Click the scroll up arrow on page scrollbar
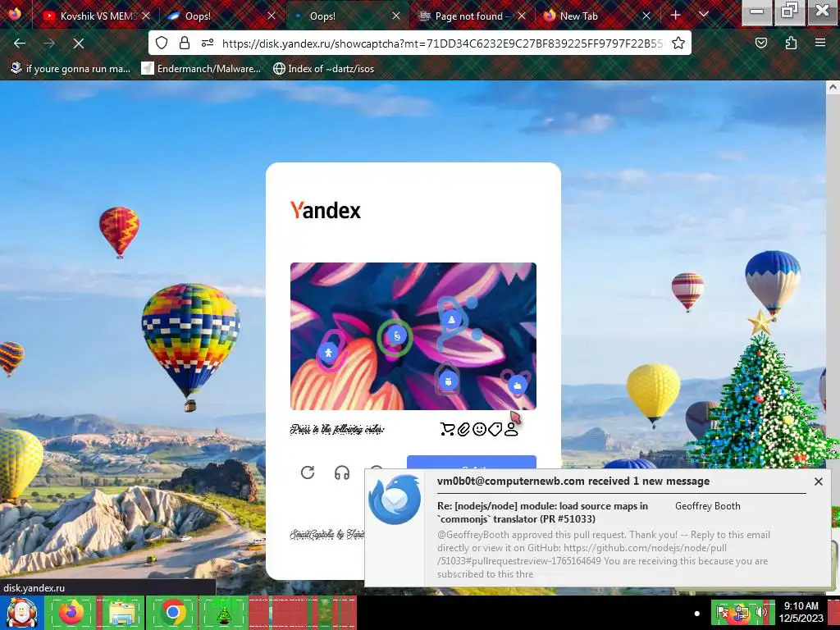The width and height of the screenshot is (840, 630). pyautogui.click(x=833, y=87)
